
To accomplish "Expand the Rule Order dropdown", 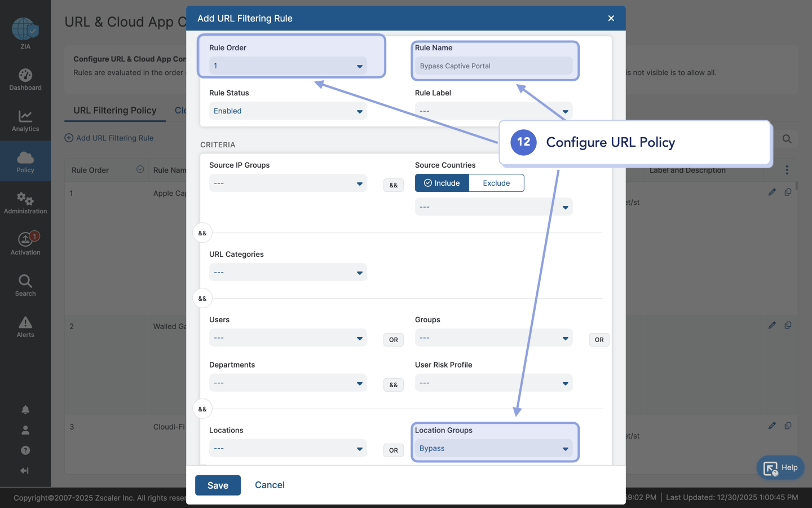I will (x=288, y=66).
